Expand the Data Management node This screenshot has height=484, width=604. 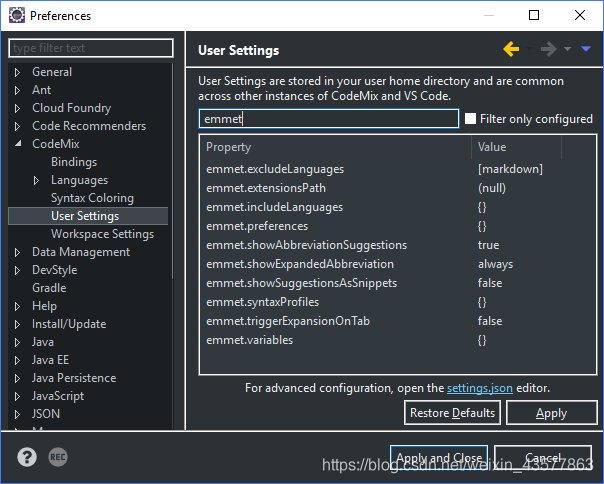[17, 252]
